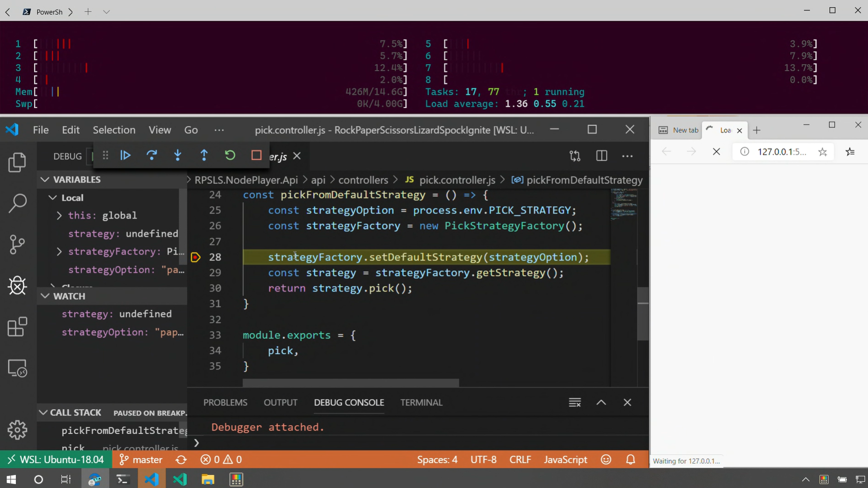
Task: Open the Selection menu
Action: click(x=114, y=130)
